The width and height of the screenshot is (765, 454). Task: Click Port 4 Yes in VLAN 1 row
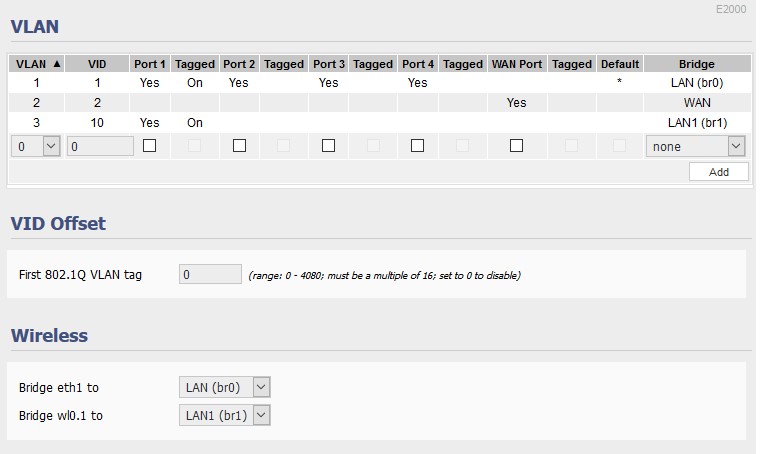point(418,83)
